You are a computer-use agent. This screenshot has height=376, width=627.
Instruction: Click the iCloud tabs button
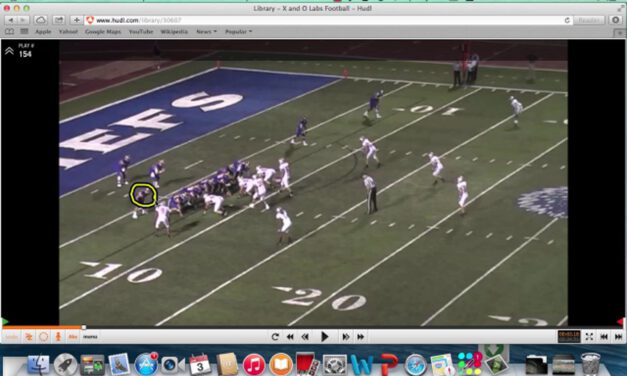click(40, 20)
